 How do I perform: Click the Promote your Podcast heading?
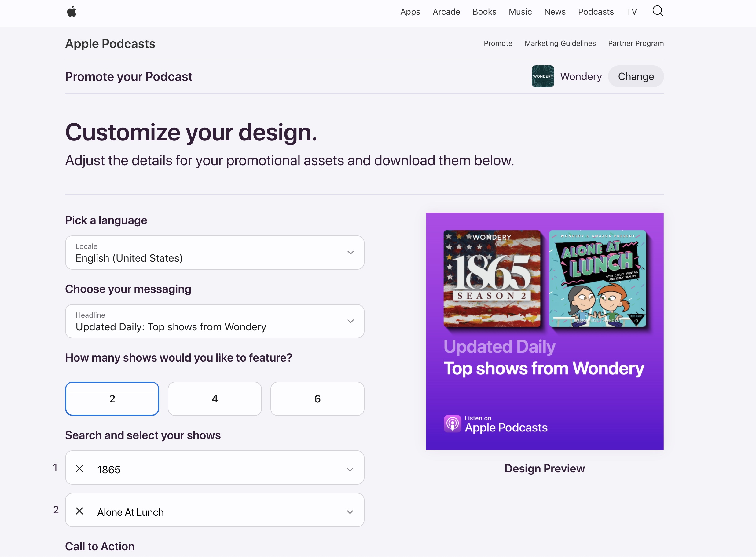click(x=129, y=77)
